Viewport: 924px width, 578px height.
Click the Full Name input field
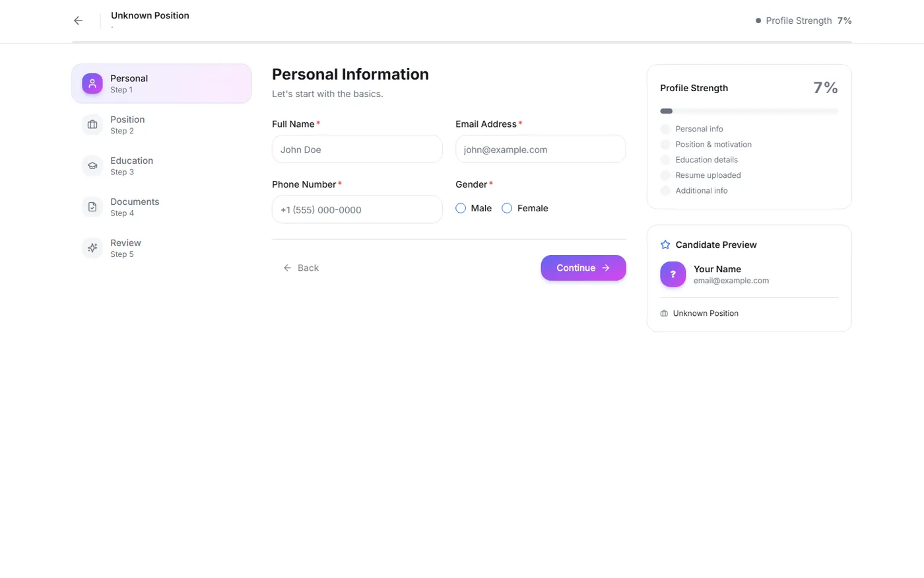357,149
